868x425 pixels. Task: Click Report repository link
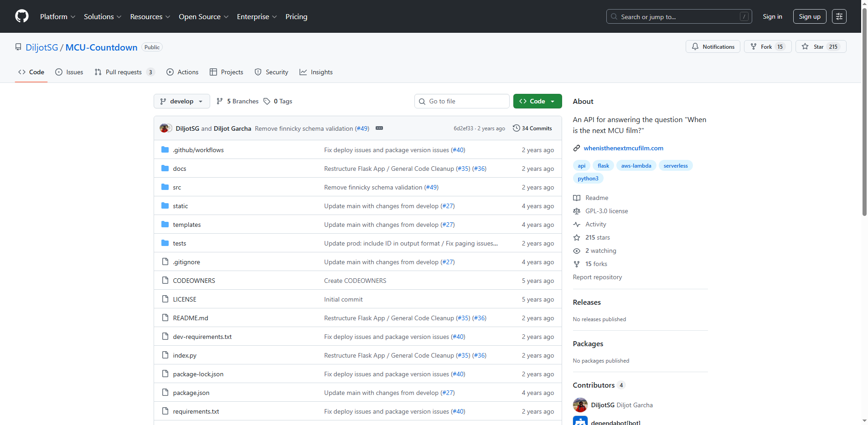coord(597,277)
